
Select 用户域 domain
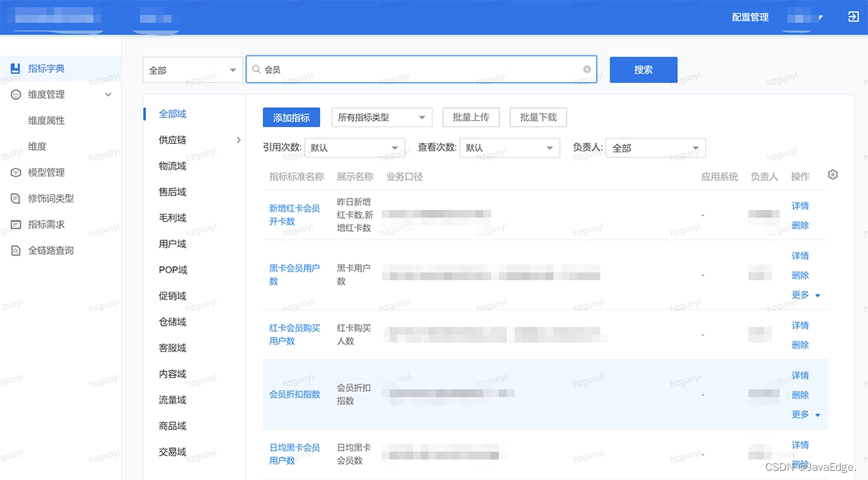click(x=173, y=244)
